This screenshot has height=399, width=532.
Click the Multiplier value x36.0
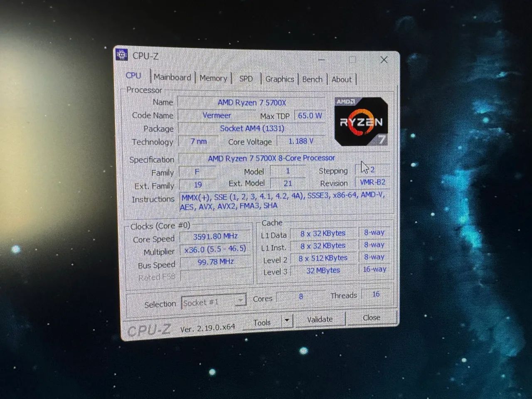(215, 249)
